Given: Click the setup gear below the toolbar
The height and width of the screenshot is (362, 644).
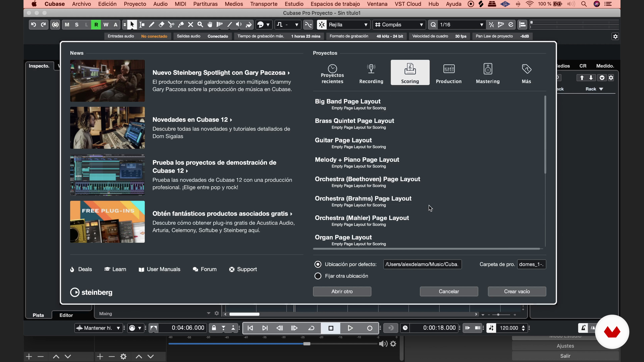Looking at the screenshot, I should (615, 37).
